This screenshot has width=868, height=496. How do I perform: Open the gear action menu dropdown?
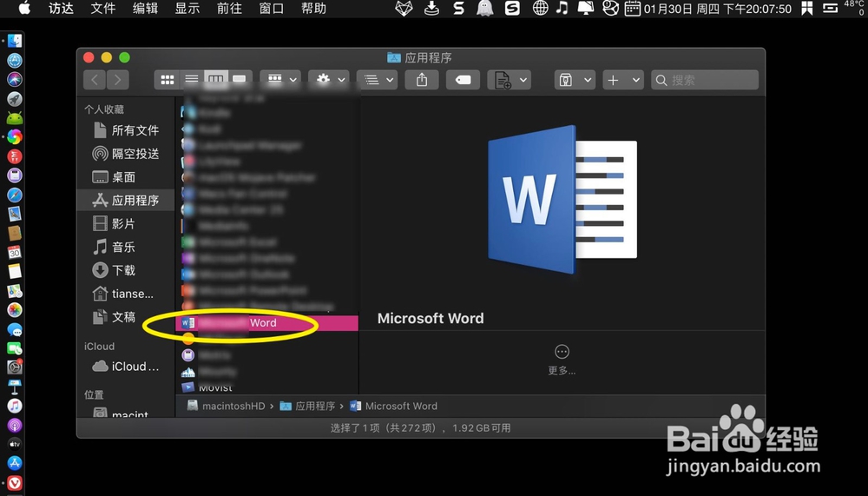(329, 80)
